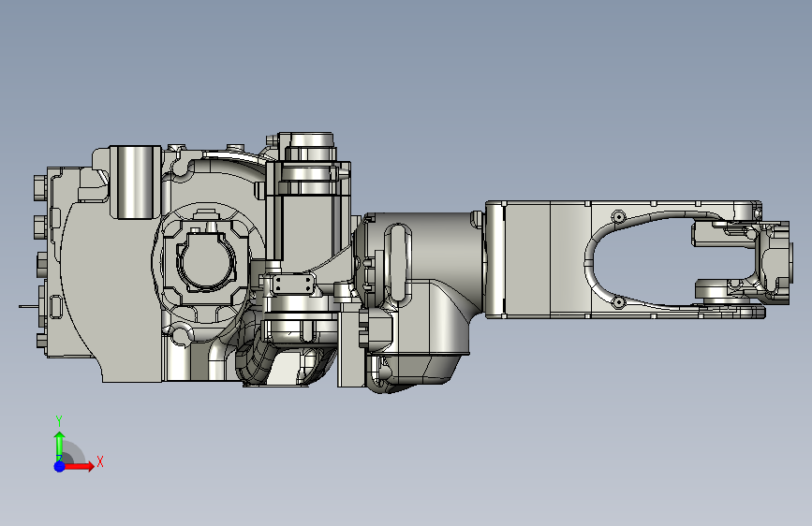Pick the smooth cylinder at model's top left

click(136, 182)
